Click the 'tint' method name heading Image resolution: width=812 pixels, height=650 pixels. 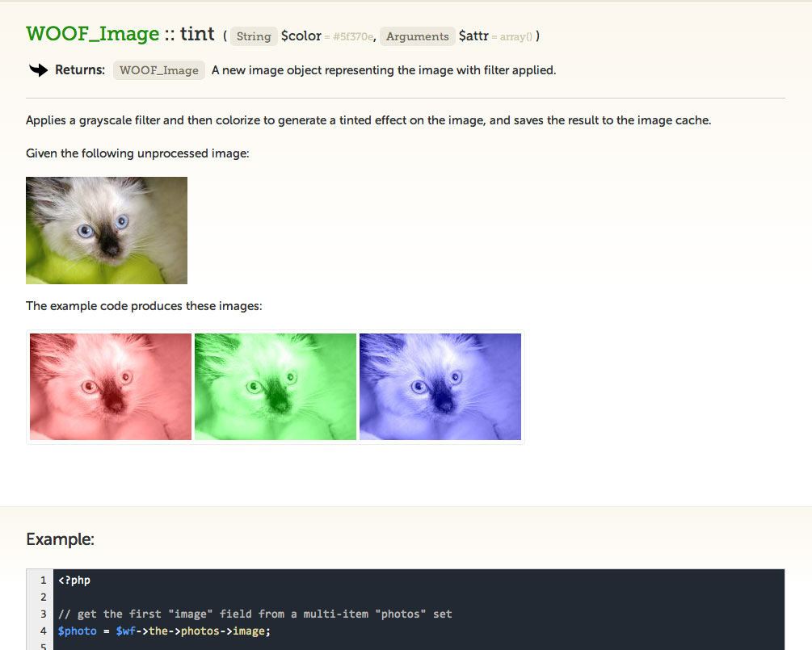(x=197, y=34)
